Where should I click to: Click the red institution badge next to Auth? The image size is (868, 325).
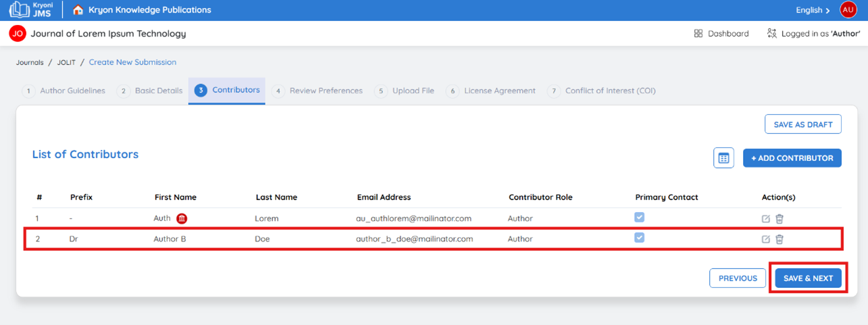tap(182, 218)
